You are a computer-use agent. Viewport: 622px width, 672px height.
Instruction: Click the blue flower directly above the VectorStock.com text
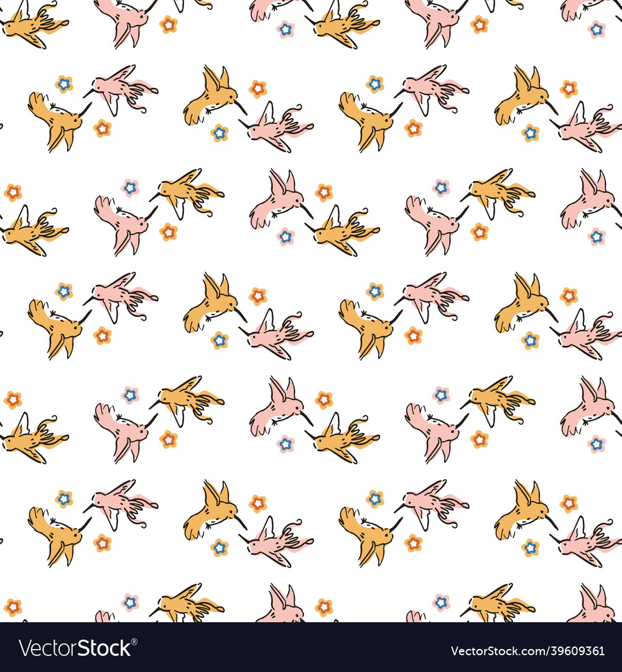[441, 602]
